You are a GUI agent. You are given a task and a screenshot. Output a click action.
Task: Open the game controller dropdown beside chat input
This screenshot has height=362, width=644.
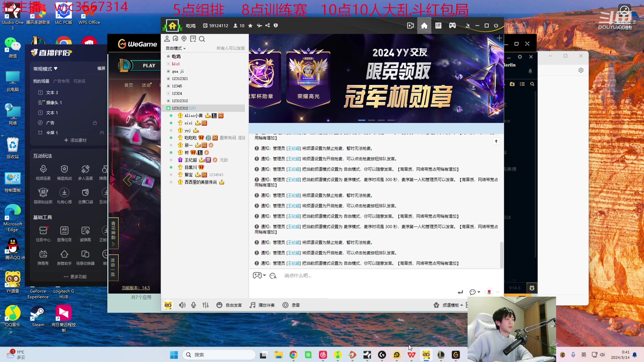(259, 276)
